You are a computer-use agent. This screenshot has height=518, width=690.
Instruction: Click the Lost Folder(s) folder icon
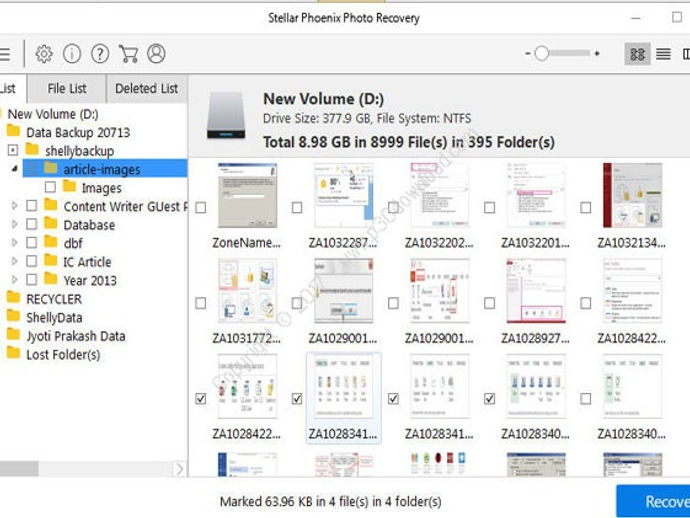coord(13,353)
